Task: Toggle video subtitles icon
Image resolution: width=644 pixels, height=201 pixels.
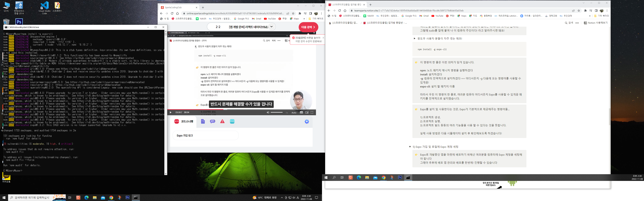Action: click(301, 112)
